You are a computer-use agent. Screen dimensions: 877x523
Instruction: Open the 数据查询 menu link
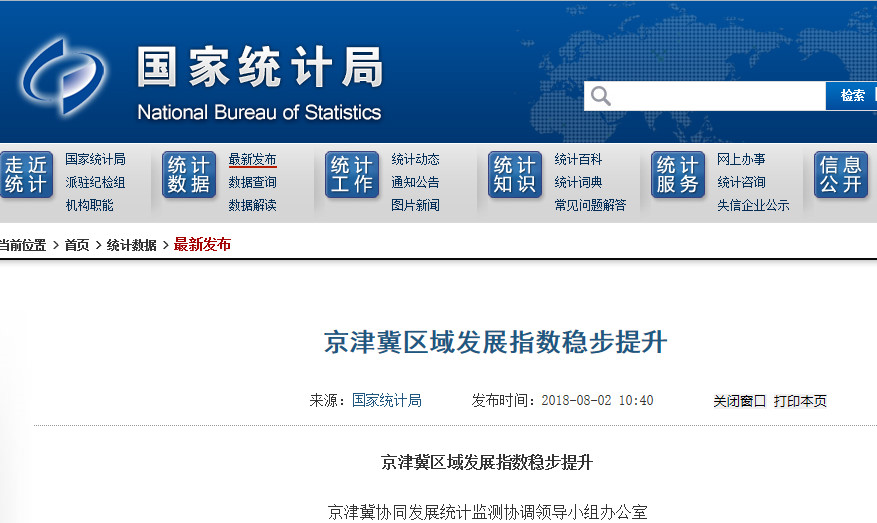(x=252, y=182)
